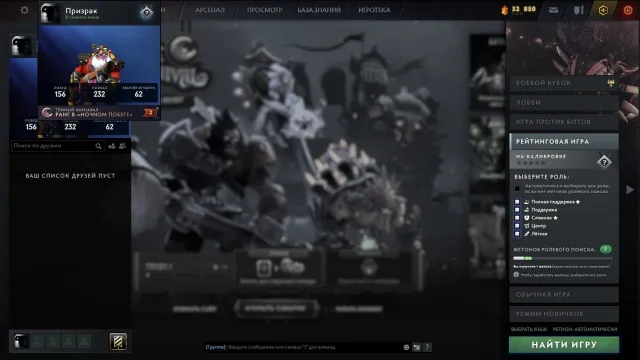
Task: Check the Лёгкая role checkbox
Action: coord(517,234)
